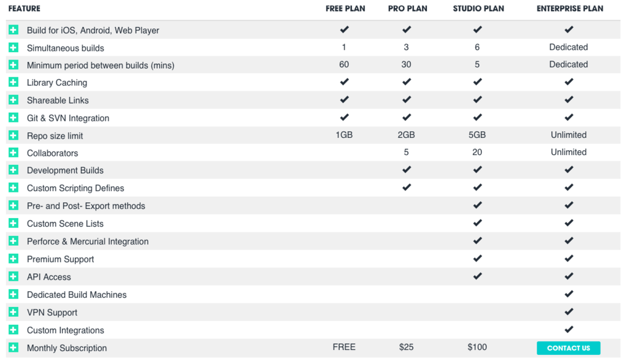
Task: Click Studio Plan checkmark for API Access
Action: click(x=477, y=276)
